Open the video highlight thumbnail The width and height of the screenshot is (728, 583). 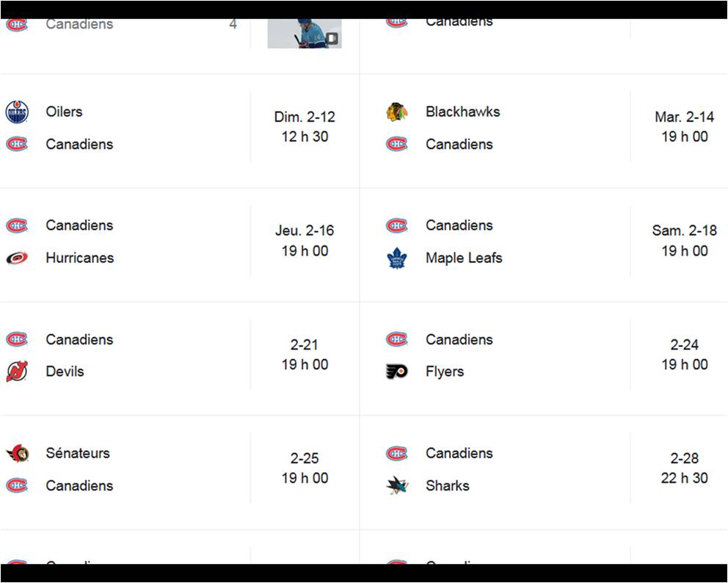tap(304, 34)
